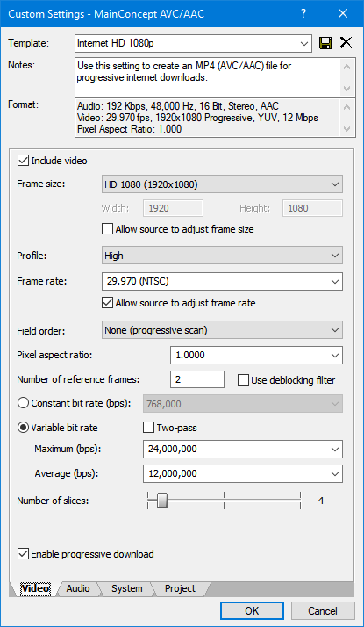Viewport: 364px width, 627px height.
Task: Save the template with the floppy disk icon
Action: click(325, 43)
